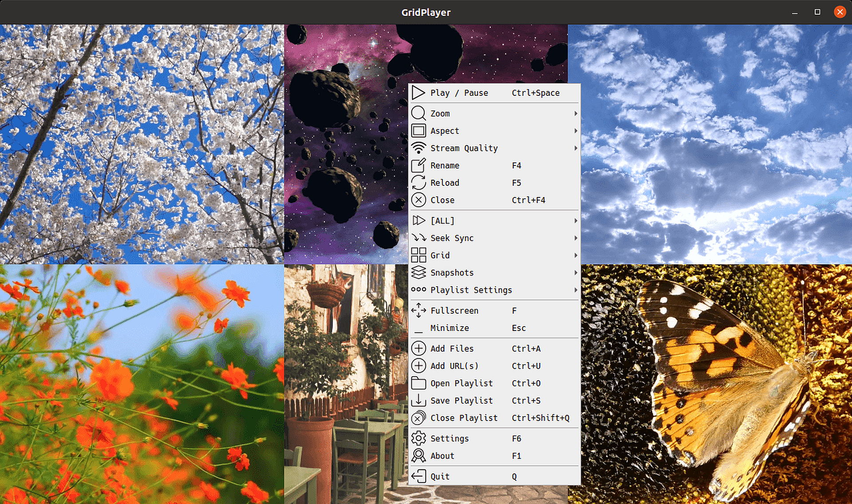This screenshot has height=504, width=852.
Task: Click the Fullscreen arrows icon
Action: (x=418, y=311)
